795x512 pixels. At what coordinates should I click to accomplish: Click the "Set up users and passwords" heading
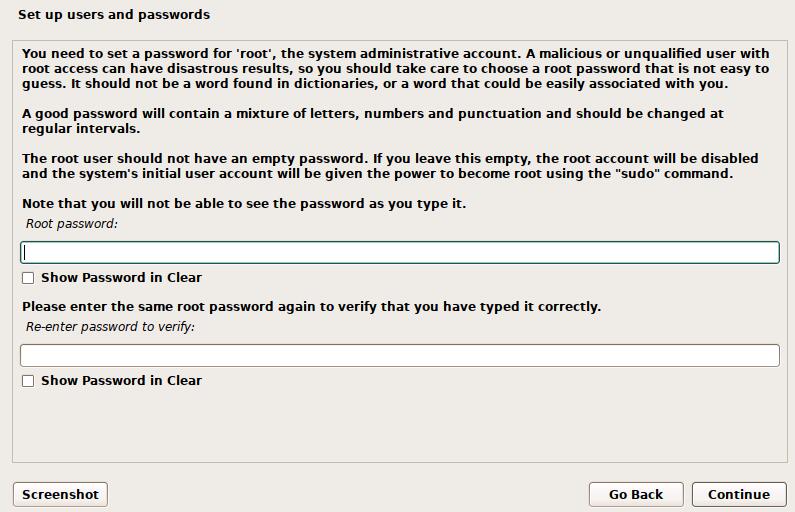click(x=114, y=15)
